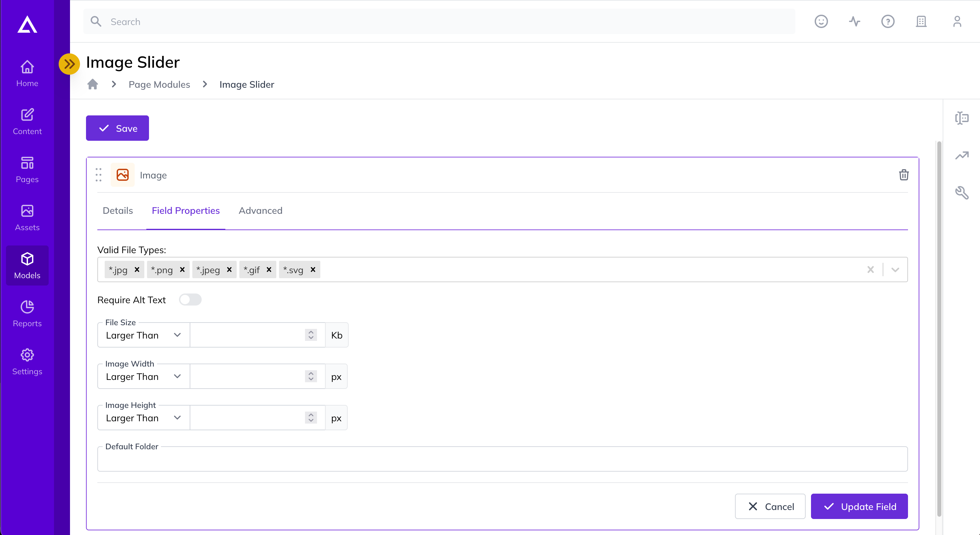Remove the *.gif file type tag
This screenshot has width=980, height=535.
point(269,270)
